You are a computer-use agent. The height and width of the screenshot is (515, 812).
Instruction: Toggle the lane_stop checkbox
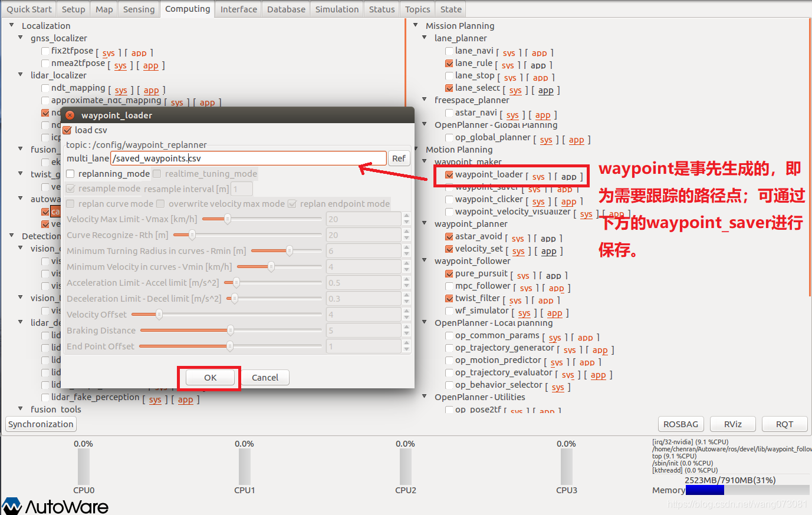(449, 76)
